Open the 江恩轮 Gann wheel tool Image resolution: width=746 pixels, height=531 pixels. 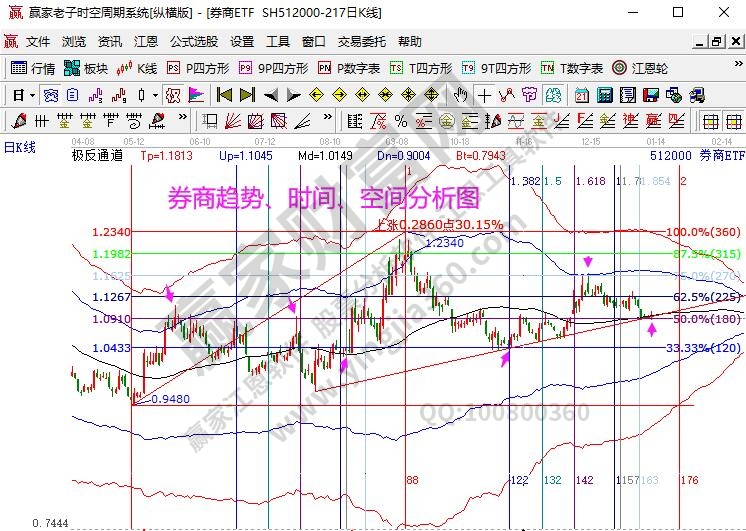[x=644, y=68]
